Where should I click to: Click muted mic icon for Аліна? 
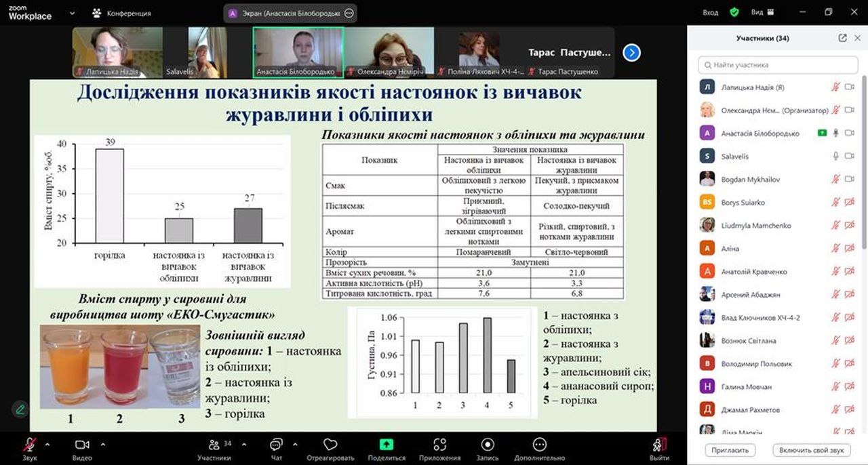(836, 249)
